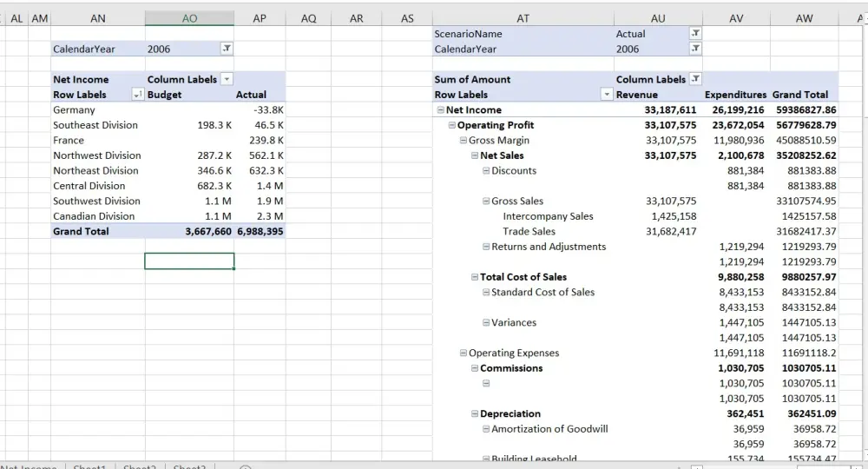The image size is (868, 469).
Task: Open the left Row Labels sort dropdown
Action: (137, 95)
